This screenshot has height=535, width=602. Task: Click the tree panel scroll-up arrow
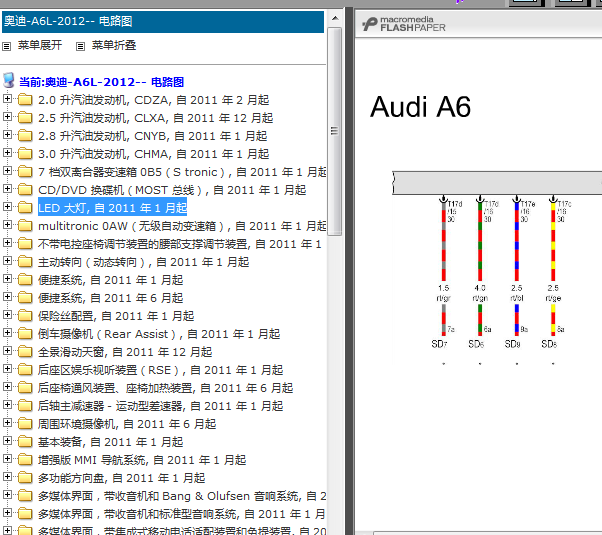pyautogui.click(x=335, y=18)
